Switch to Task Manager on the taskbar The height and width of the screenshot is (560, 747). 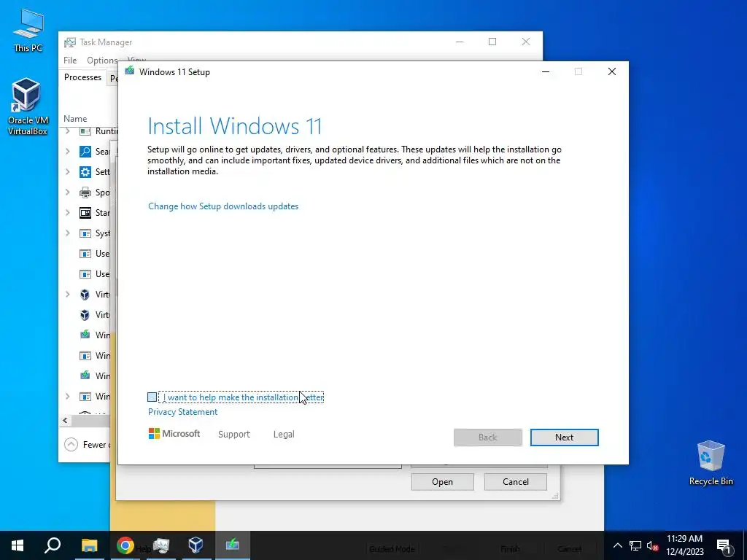(161, 545)
